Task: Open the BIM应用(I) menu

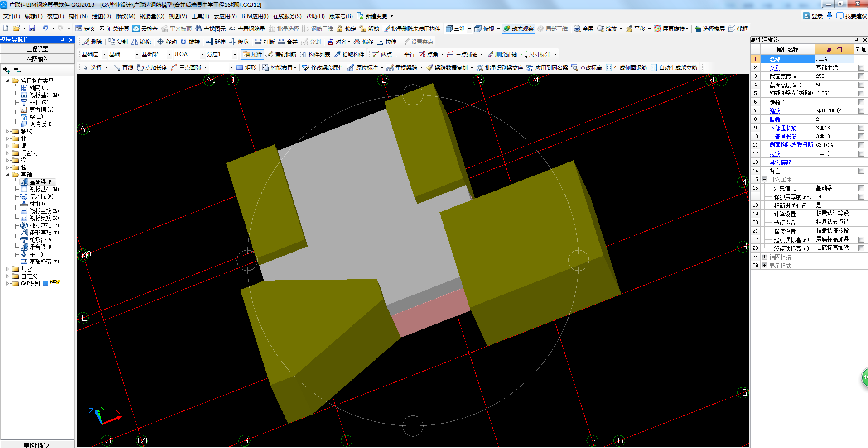Action: (x=255, y=16)
